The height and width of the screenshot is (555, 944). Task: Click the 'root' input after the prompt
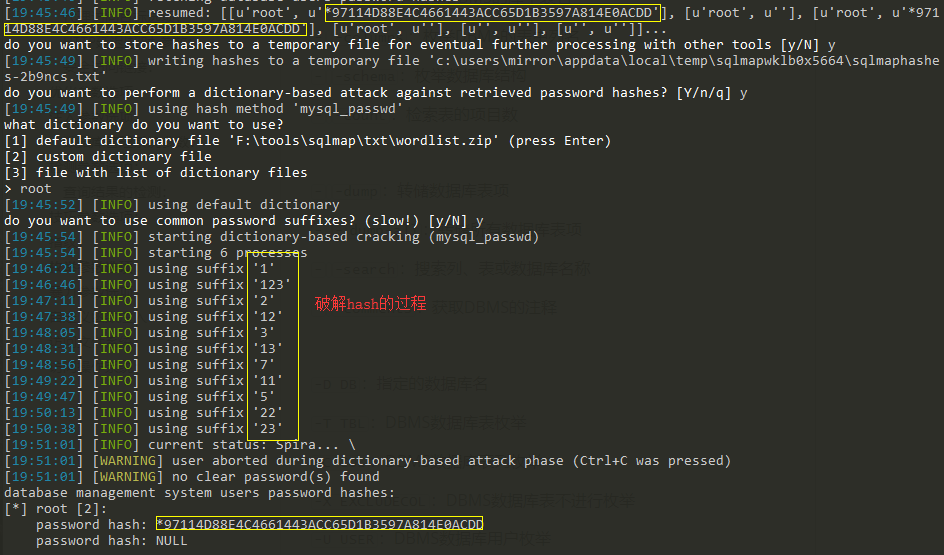(x=36, y=188)
